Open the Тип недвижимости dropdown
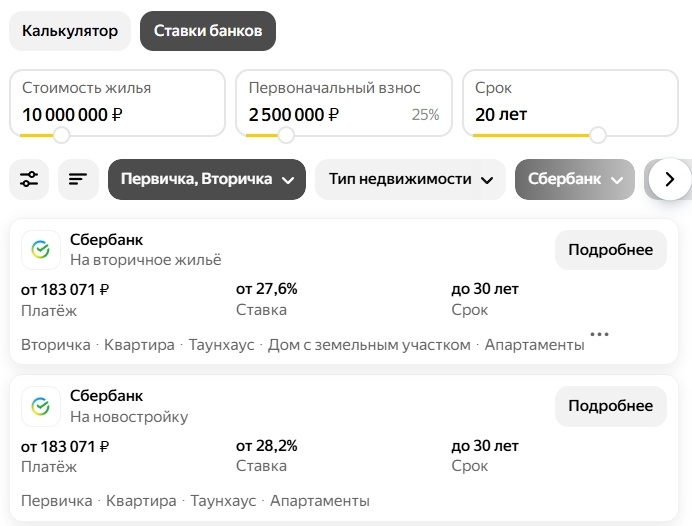Image resolution: width=692 pixels, height=526 pixels. [410, 180]
